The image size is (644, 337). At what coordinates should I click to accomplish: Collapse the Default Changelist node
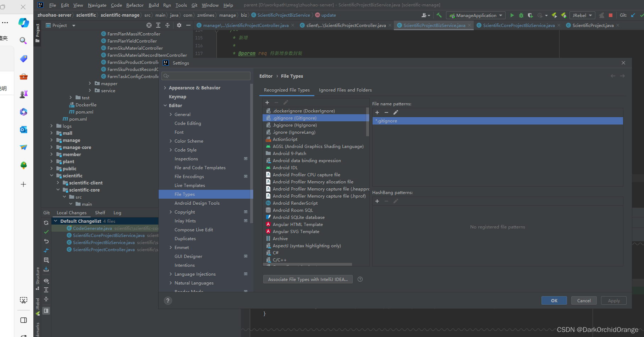56,221
